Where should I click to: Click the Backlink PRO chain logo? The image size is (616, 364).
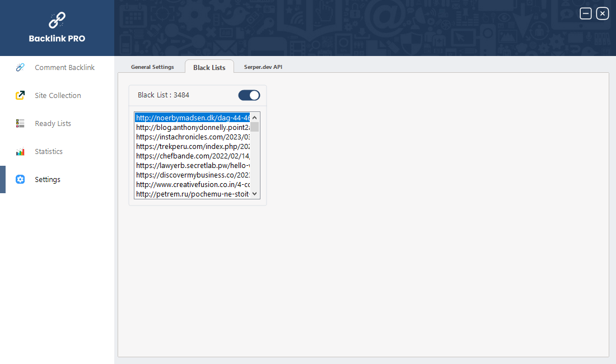pyautogui.click(x=57, y=20)
